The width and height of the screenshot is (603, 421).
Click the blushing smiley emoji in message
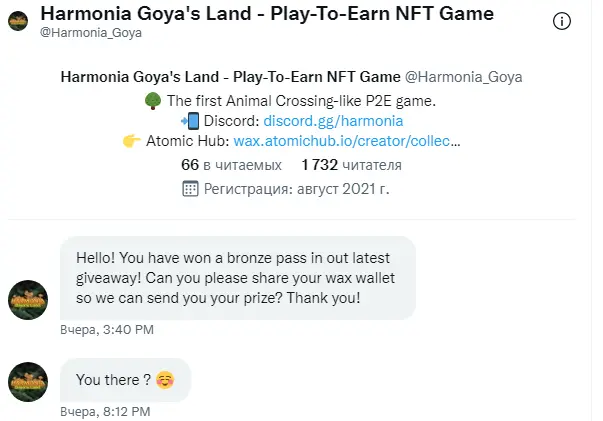pos(165,380)
